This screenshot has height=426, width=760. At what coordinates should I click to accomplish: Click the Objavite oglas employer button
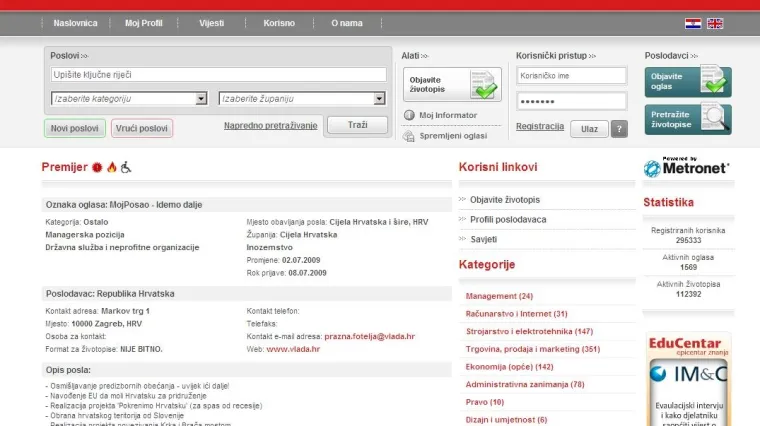pyautogui.click(x=688, y=81)
